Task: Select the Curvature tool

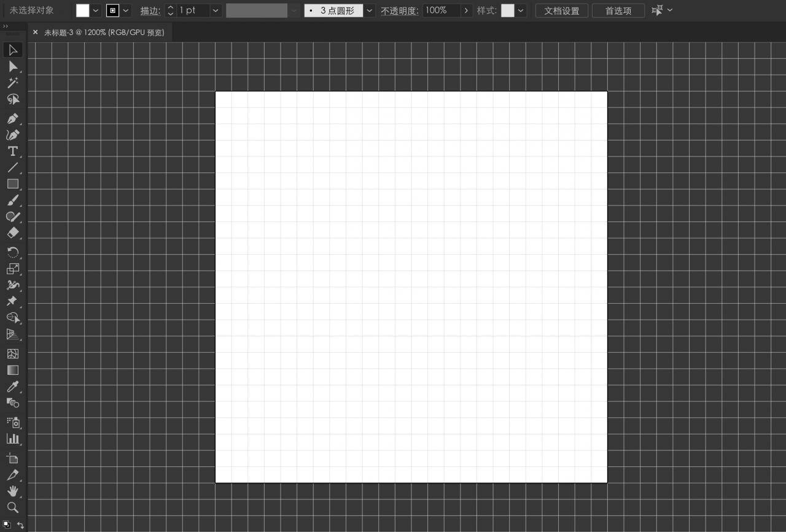Action: tap(13, 135)
